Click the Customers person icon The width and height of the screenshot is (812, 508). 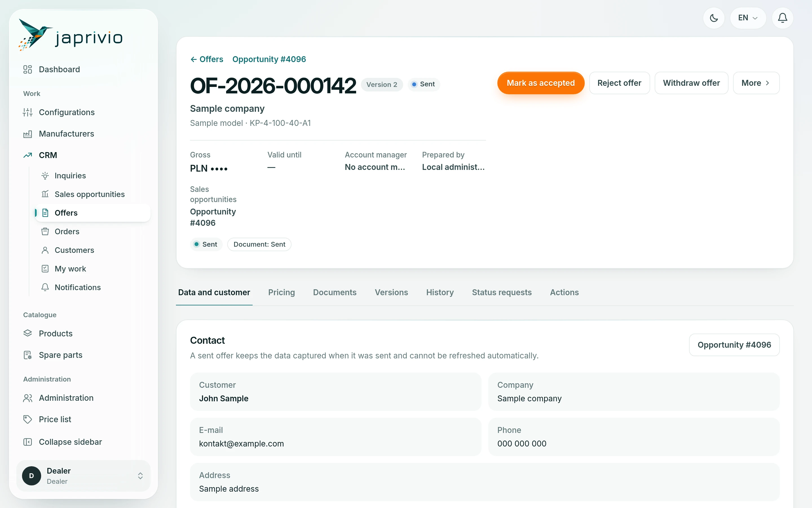coord(45,250)
